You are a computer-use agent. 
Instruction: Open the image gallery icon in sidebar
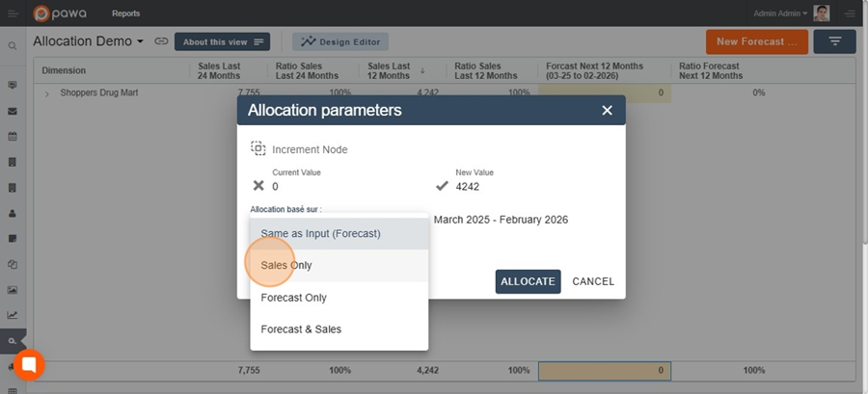click(x=13, y=290)
